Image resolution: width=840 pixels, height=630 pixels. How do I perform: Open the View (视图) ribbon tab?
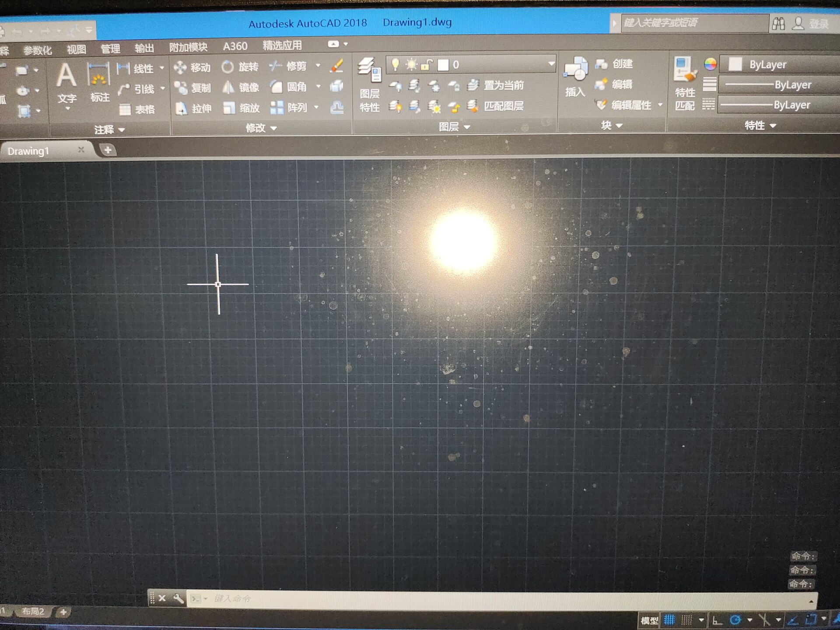coord(77,49)
